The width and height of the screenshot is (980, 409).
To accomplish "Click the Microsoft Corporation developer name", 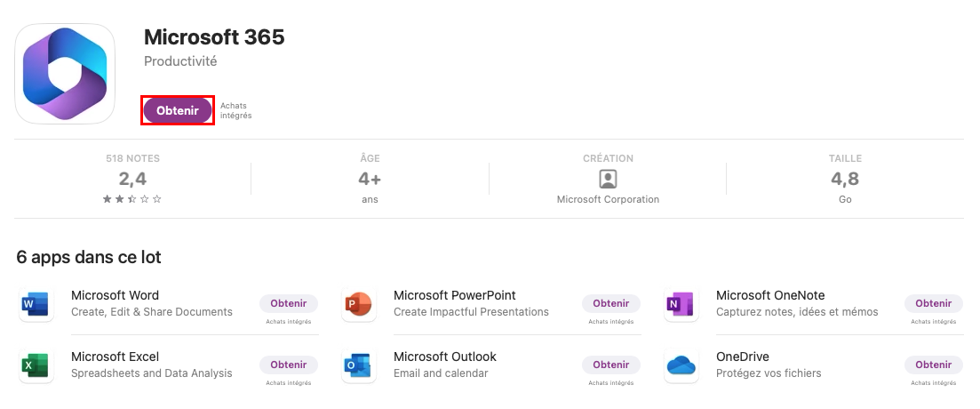I will coord(608,199).
